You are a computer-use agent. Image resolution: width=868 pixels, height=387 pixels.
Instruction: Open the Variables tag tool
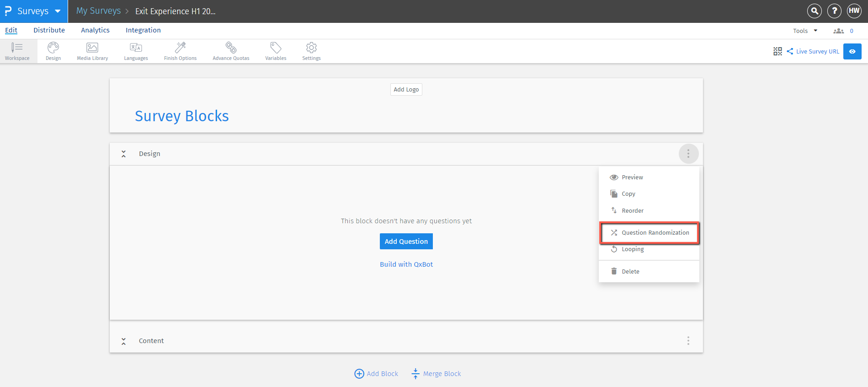(276, 51)
